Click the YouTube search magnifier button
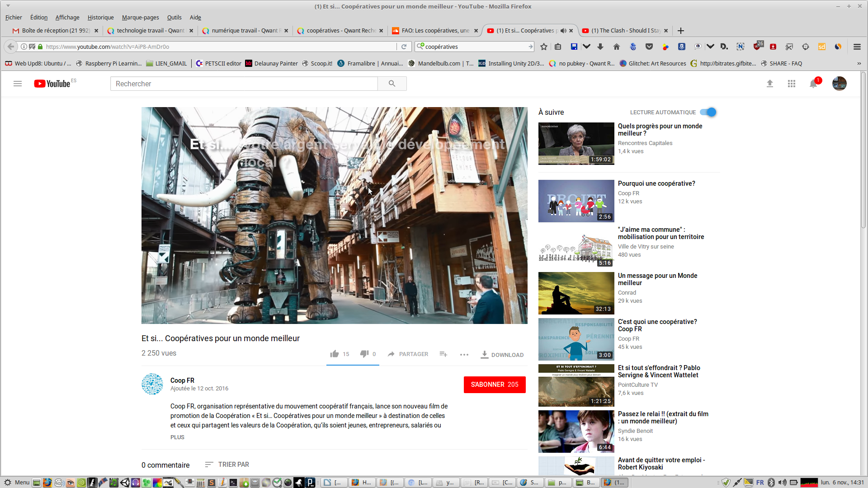 tap(392, 84)
